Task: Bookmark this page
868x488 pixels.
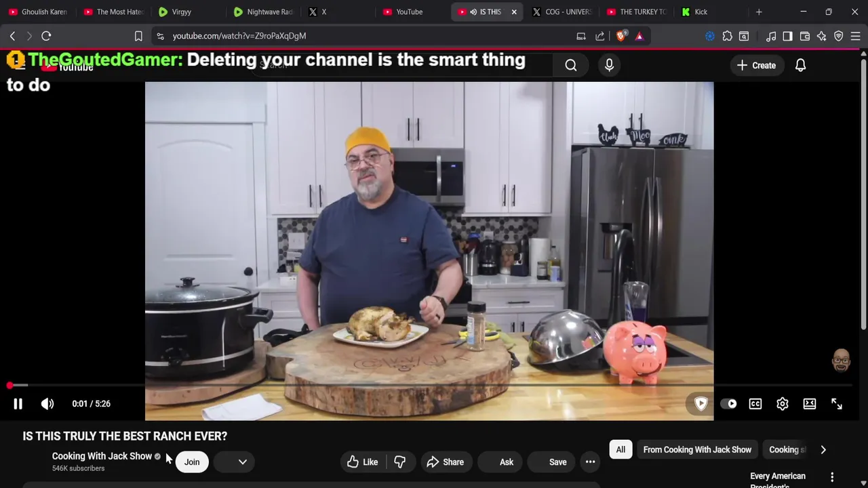Action: pos(138,36)
